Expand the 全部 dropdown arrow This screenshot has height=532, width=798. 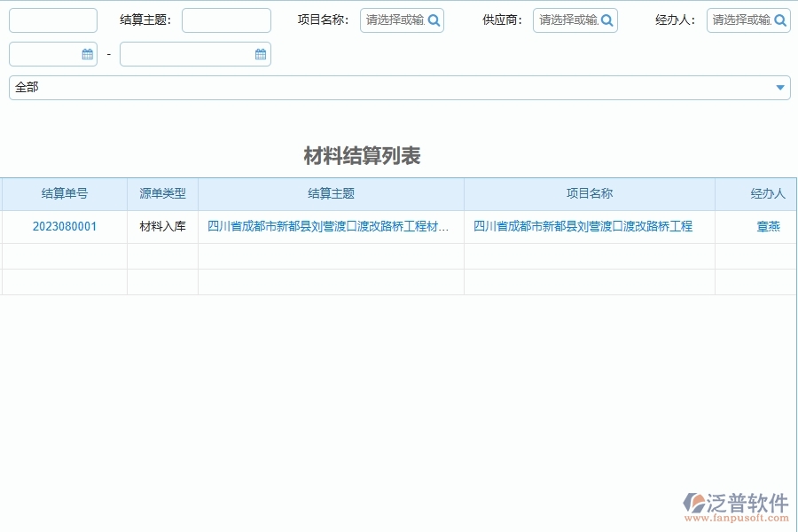coord(778,87)
